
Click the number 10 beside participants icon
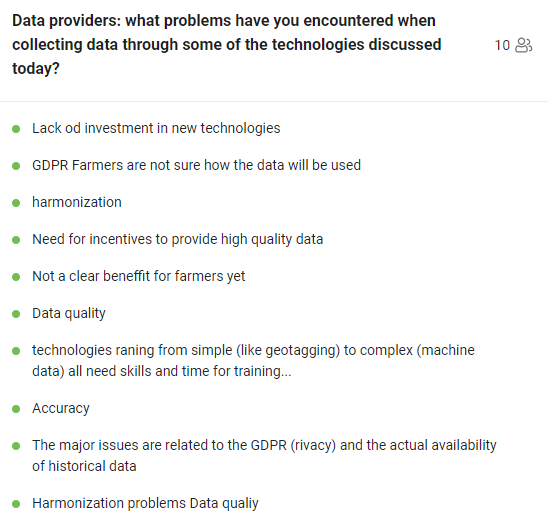(502, 45)
